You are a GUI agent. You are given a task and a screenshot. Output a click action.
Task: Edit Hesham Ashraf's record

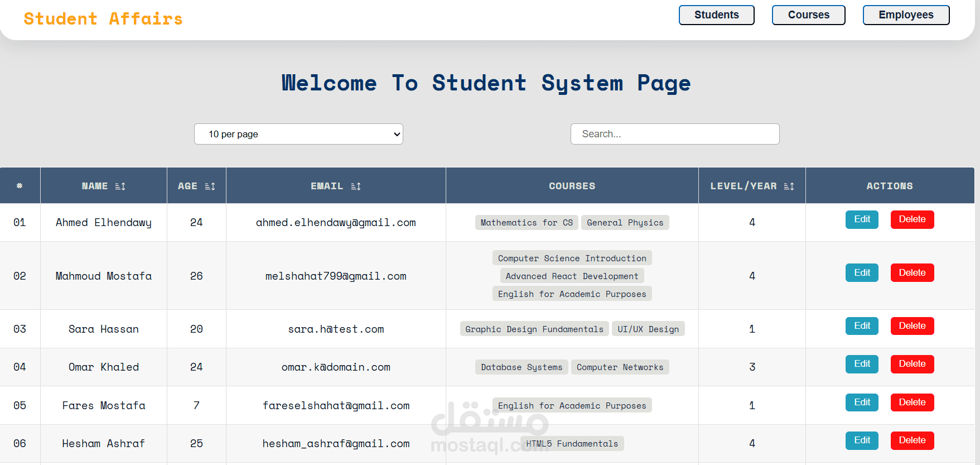click(x=862, y=440)
